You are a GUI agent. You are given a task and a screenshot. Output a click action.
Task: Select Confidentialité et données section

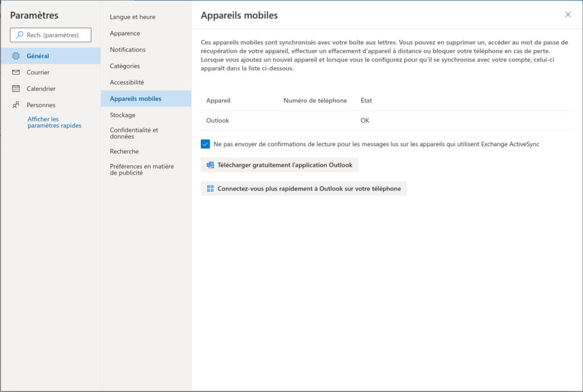[x=146, y=133]
